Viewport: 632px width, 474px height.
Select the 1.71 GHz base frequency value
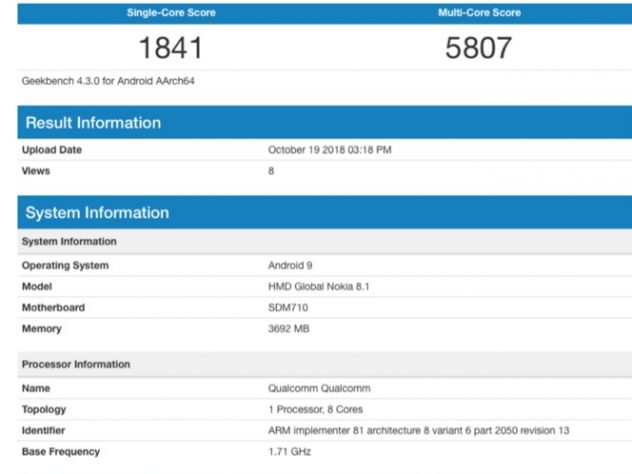pos(291,452)
